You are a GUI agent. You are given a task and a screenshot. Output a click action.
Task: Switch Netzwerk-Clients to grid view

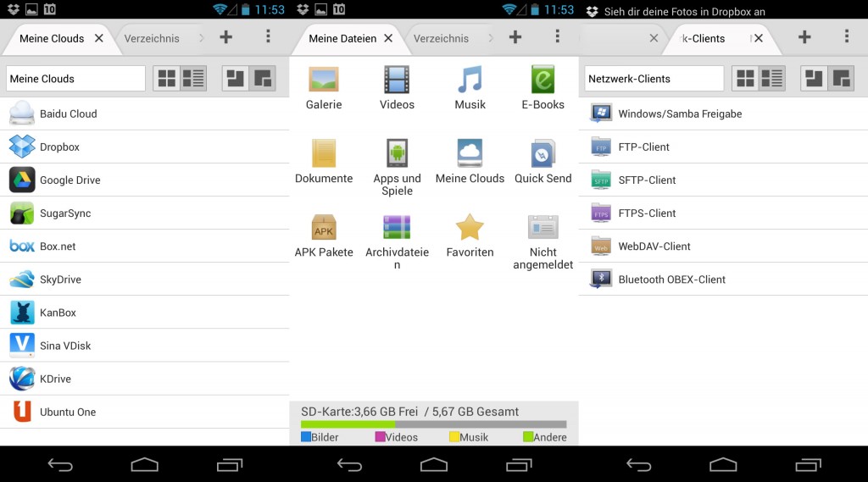click(745, 79)
